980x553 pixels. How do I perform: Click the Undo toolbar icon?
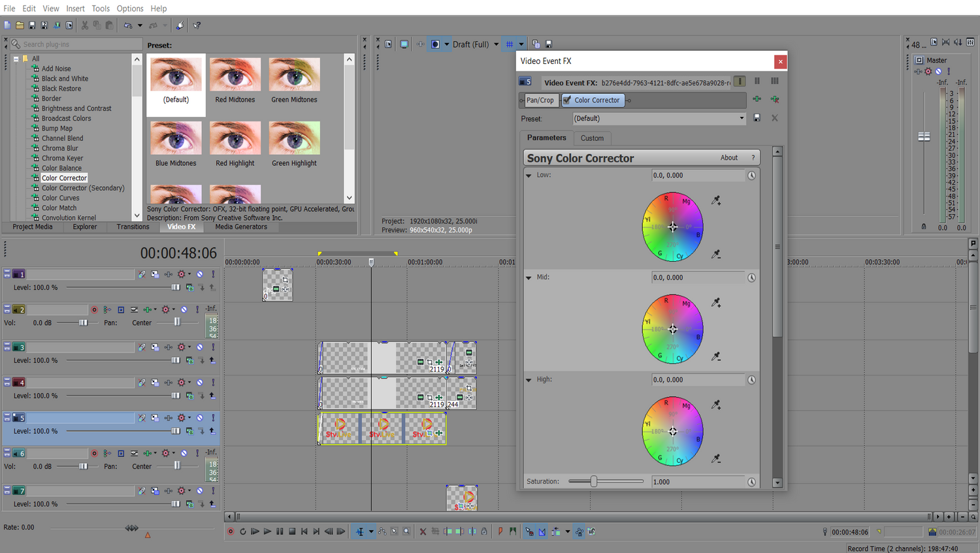pos(128,25)
